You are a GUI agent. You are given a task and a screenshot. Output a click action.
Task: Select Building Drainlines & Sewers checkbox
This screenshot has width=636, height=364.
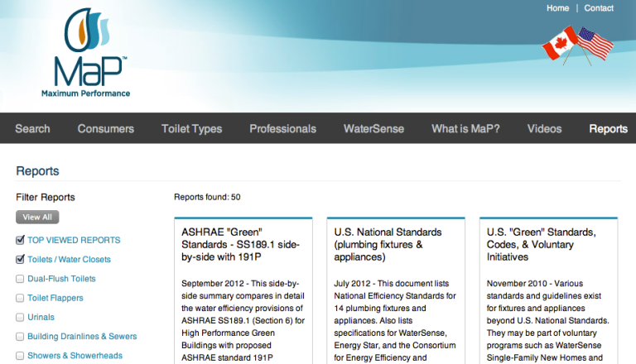click(20, 337)
